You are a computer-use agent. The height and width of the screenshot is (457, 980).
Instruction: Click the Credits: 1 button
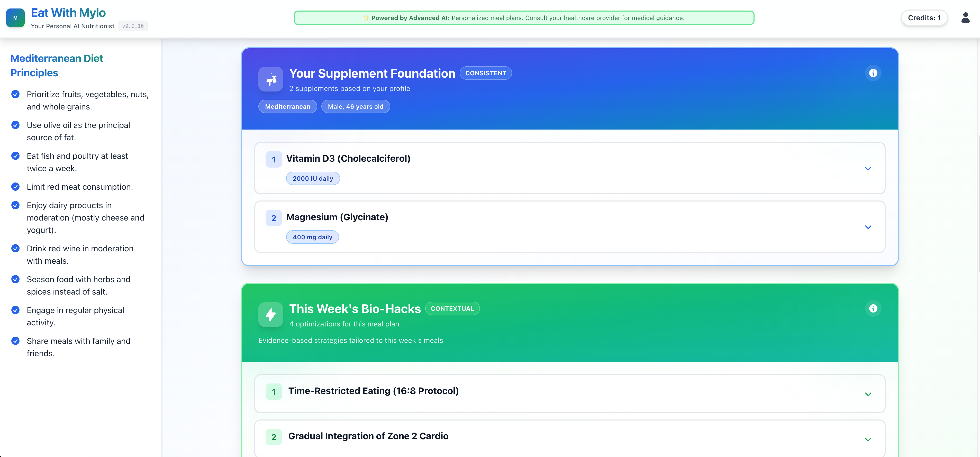pyautogui.click(x=924, y=17)
